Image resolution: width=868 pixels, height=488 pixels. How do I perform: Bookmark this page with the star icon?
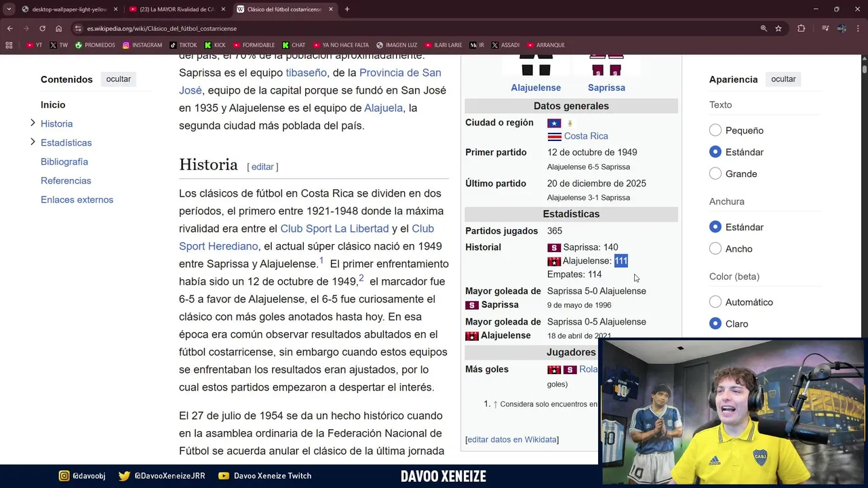tap(778, 28)
